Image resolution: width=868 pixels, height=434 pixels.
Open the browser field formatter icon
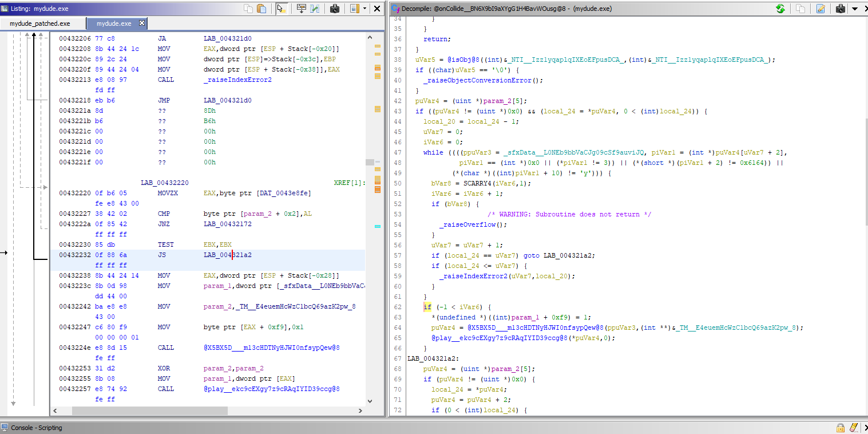coord(301,9)
